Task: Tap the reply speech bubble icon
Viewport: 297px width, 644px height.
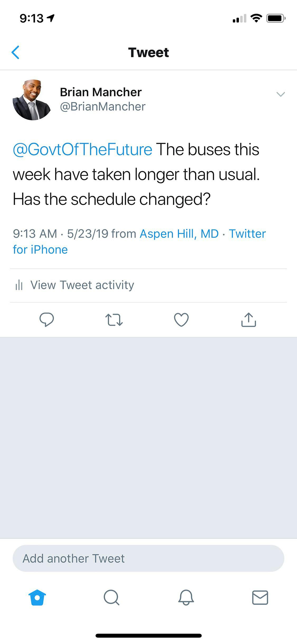Action: click(47, 320)
